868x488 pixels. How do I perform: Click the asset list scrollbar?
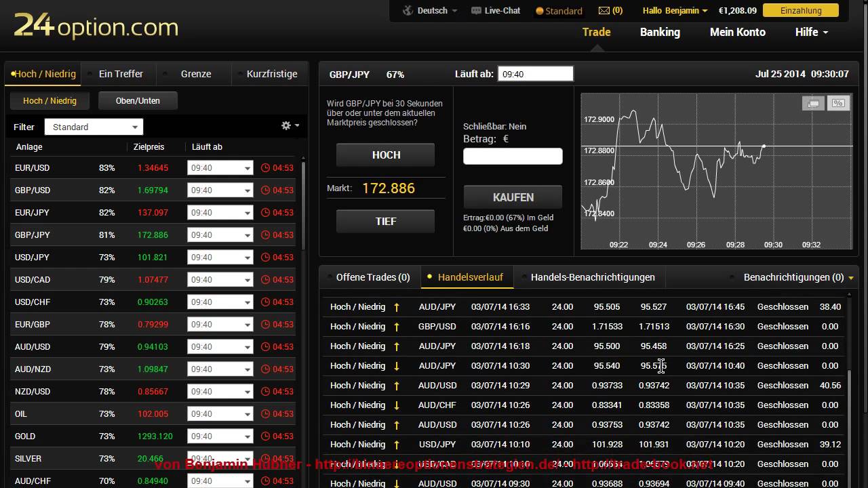pos(302,207)
